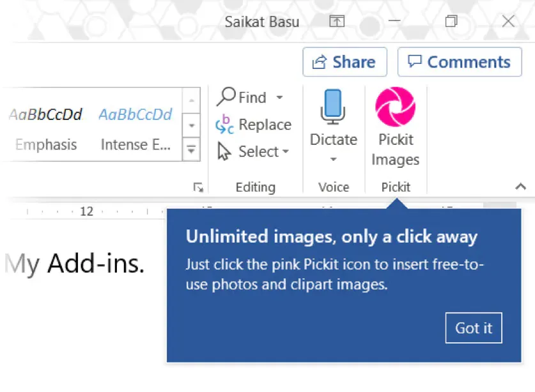Activate the Select arrow tool

click(x=225, y=152)
